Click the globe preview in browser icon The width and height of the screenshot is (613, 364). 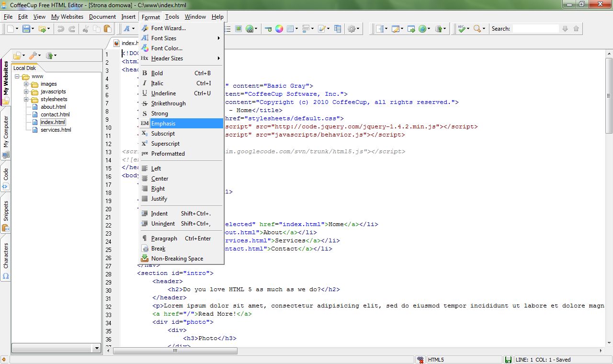pos(422,29)
